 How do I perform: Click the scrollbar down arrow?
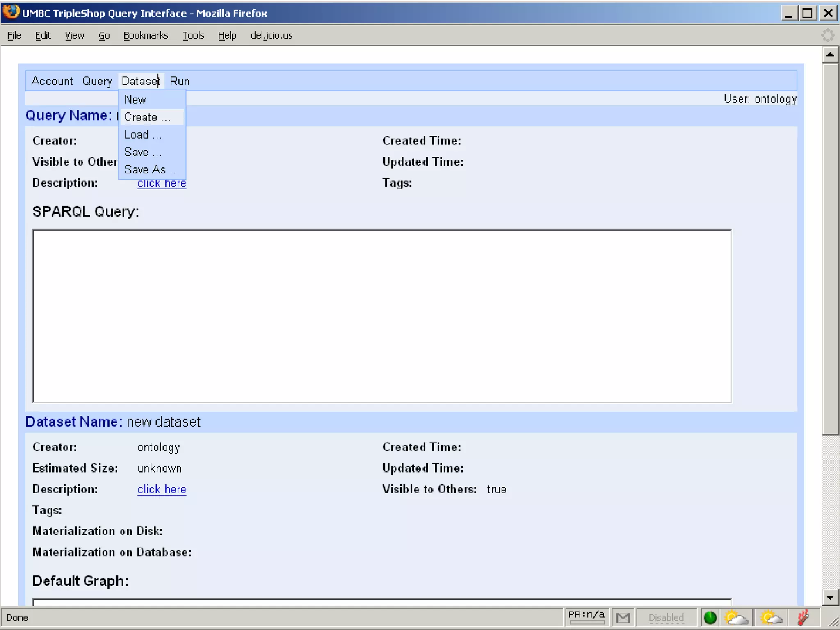(830, 597)
